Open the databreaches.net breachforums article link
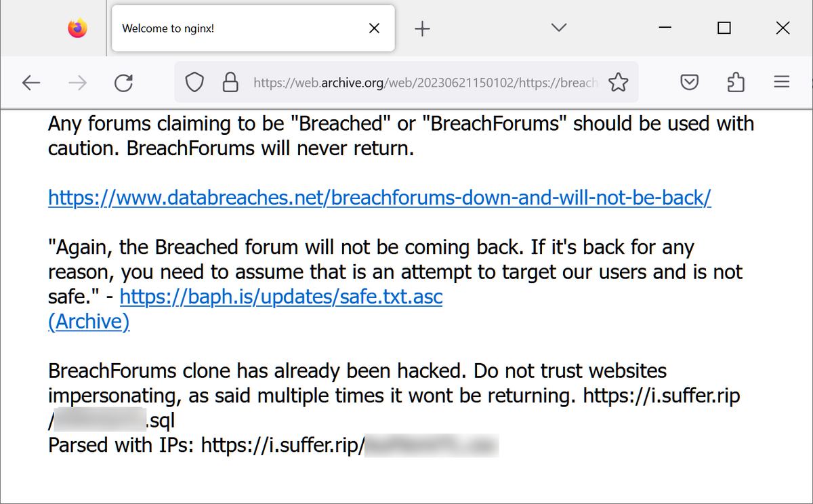813x504 pixels. click(x=379, y=197)
